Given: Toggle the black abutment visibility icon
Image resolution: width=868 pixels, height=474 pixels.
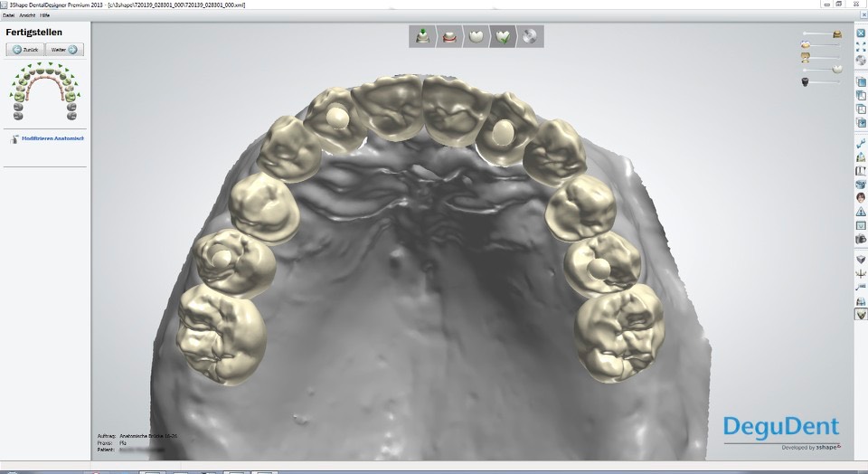Looking at the screenshot, I should point(803,82).
